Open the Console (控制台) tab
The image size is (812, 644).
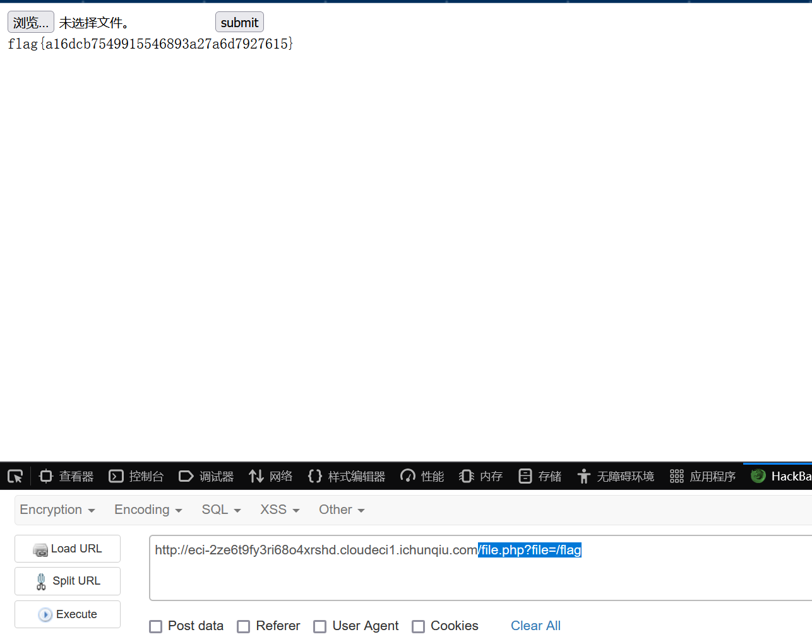[136, 476]
